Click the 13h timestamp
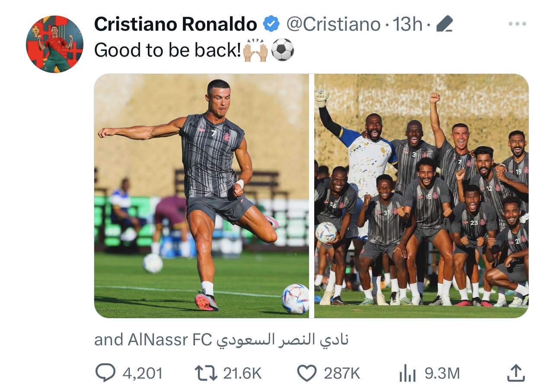555x392 pixels. 407,24
